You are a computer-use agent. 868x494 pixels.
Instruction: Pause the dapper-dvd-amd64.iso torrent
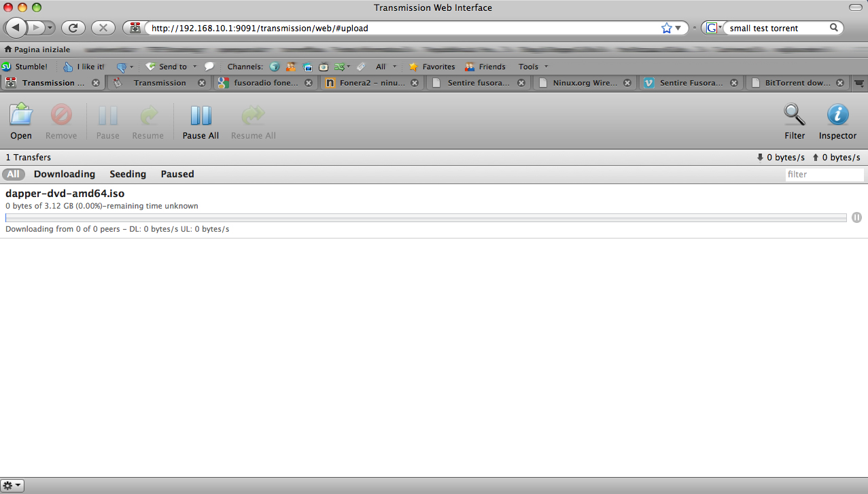pos(856,217)
